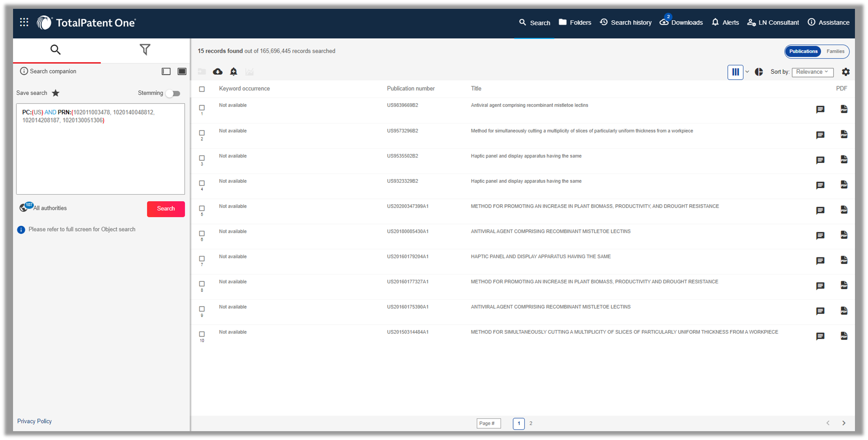Click the Keyword occurrence column header
The image size is (868, 440).
[244, 88]
